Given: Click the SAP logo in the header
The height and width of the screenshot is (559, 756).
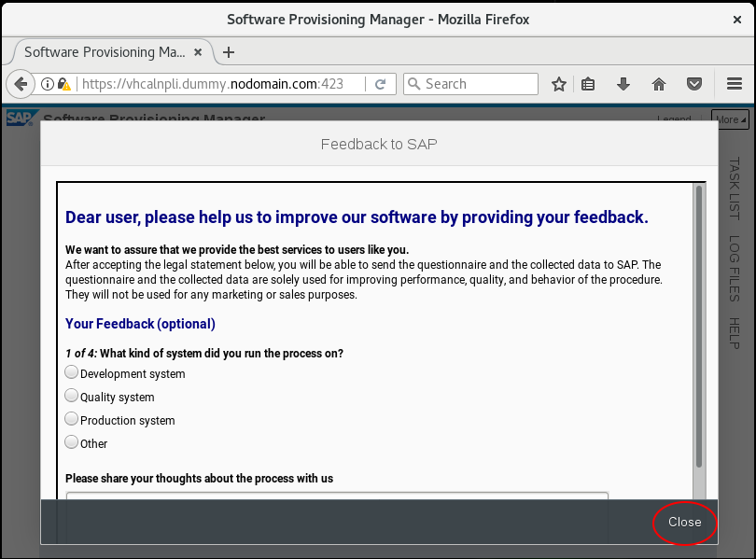Looking at the screenshot, I should point(21,118).
